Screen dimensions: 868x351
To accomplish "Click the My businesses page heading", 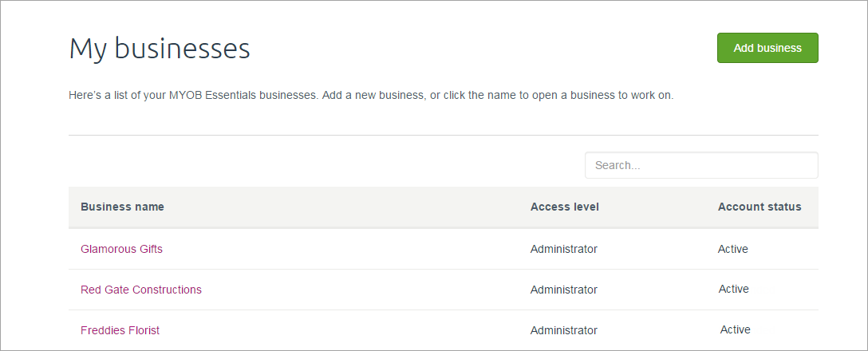I will (x=160, y=49).
